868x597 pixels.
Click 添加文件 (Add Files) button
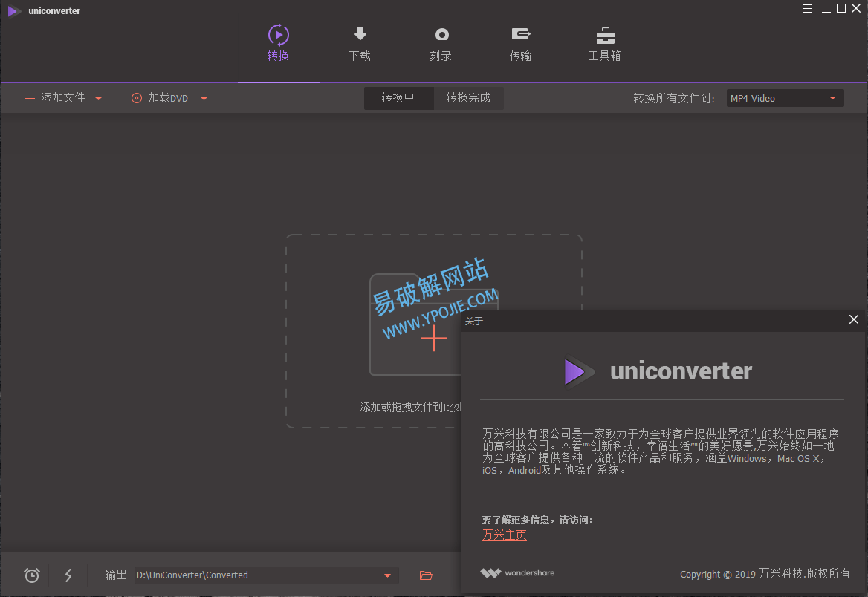point(55,98)
